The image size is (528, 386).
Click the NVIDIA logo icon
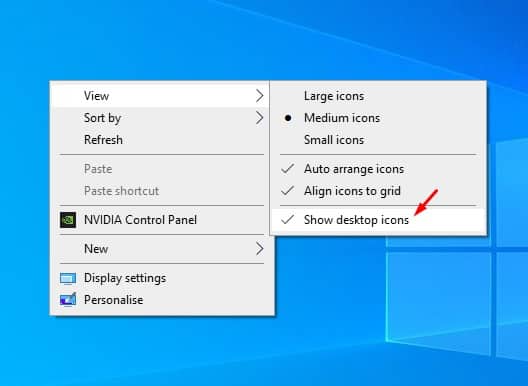tap(68, 220)
